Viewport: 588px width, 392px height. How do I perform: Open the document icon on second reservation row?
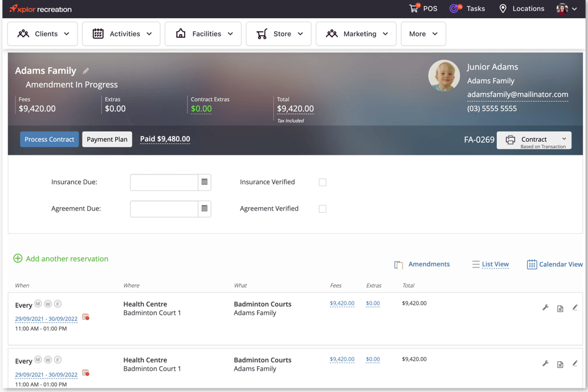point(562,363)
